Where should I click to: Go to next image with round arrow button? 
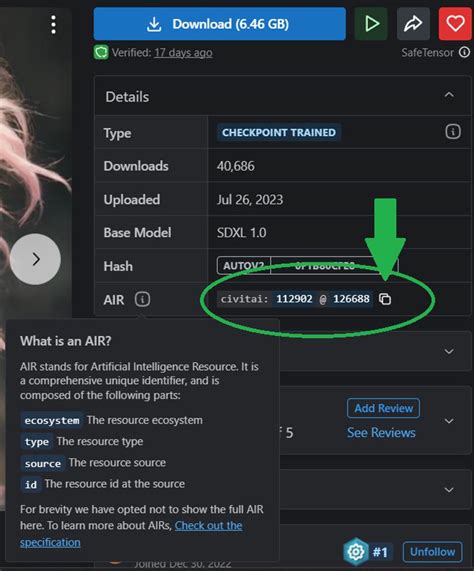click(x=35, y=259)
